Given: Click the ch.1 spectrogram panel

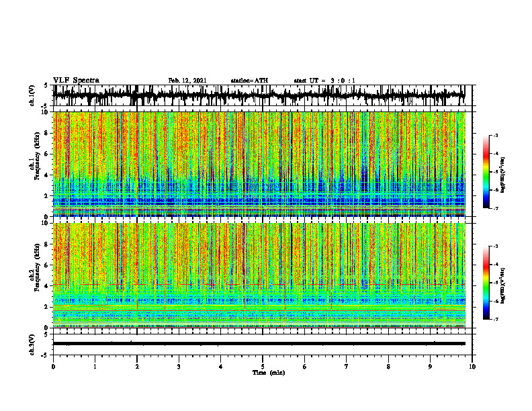Looking at the screenshot, I should click(259, 164).
